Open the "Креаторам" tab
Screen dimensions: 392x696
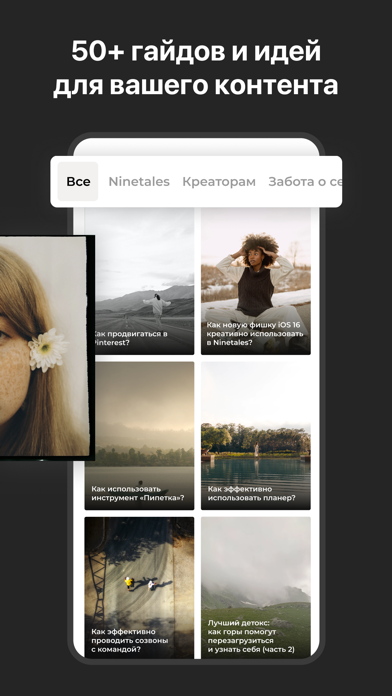tap(219, 182)
